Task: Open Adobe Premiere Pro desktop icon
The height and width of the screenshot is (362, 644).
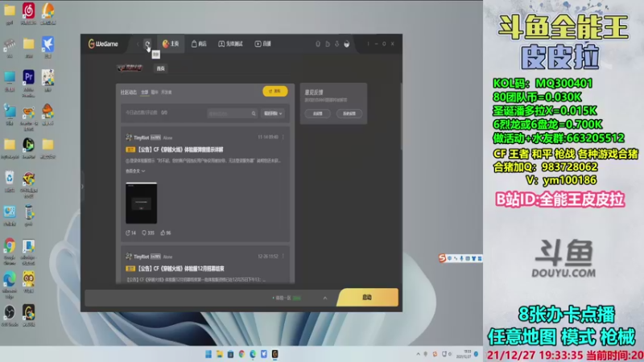Action: [x=28, y=84]
